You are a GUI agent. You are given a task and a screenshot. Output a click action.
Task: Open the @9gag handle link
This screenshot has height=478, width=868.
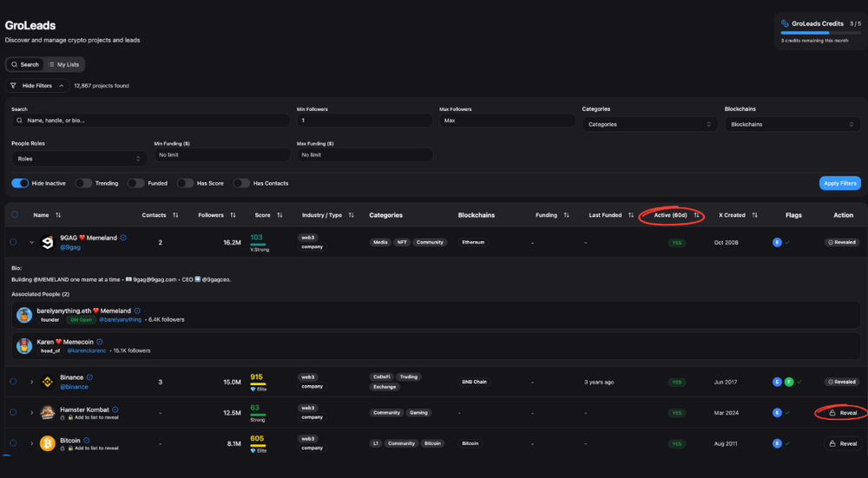(70, 247)
